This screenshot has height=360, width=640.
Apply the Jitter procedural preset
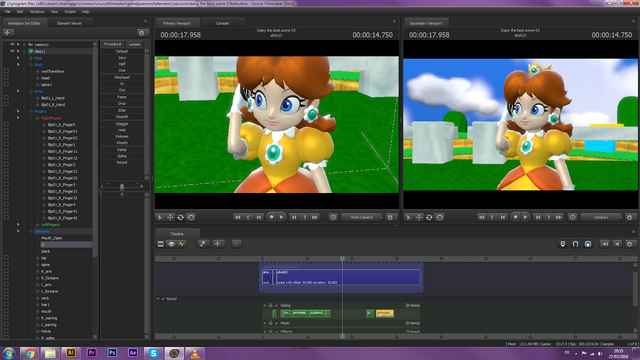pos(122,110)
